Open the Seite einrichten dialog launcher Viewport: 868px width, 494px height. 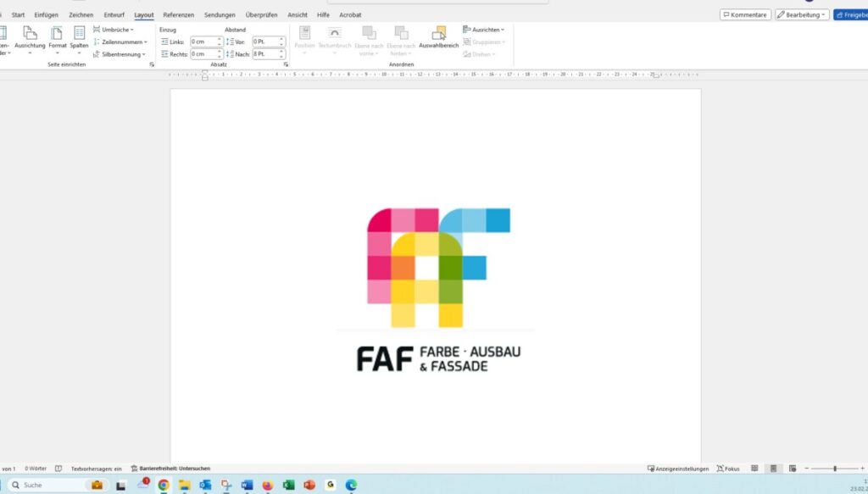(x=152, y=64)
